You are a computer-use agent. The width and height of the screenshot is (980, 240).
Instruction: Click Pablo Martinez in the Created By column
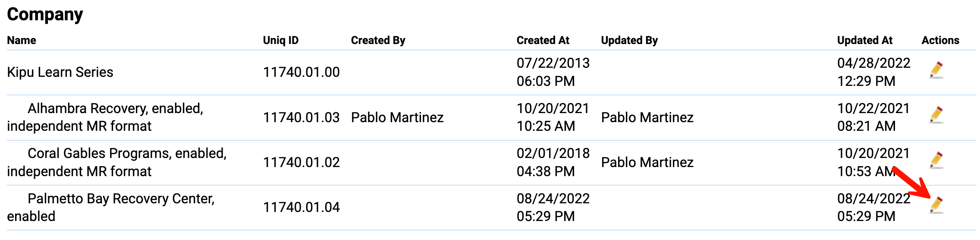[397, 117]
